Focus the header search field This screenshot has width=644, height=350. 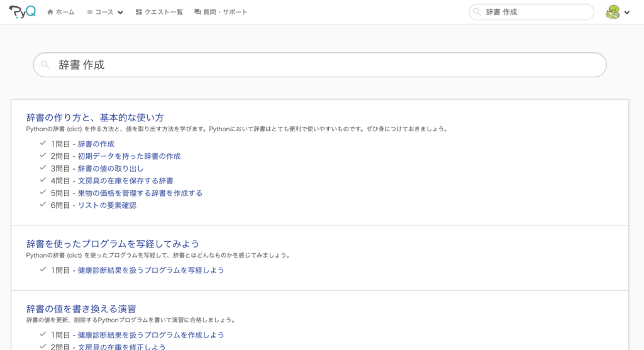coord(531,12)
